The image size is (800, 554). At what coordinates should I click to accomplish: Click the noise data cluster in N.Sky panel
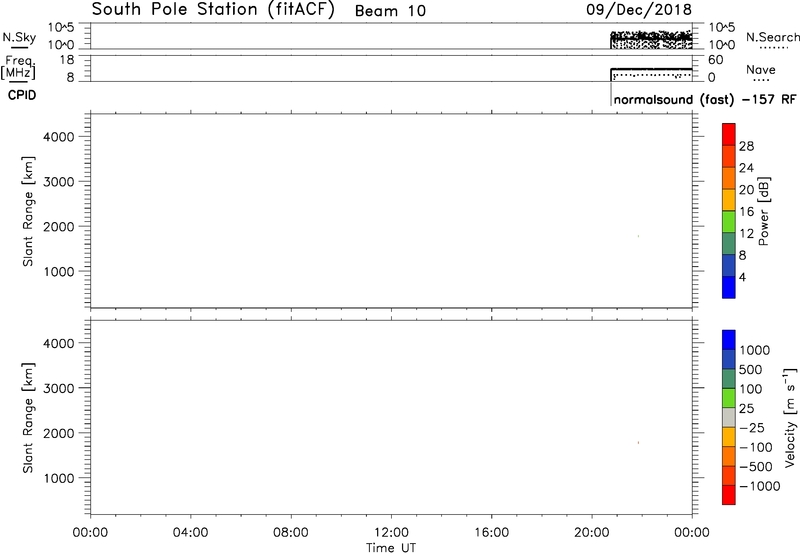click(x=652, y=40)
